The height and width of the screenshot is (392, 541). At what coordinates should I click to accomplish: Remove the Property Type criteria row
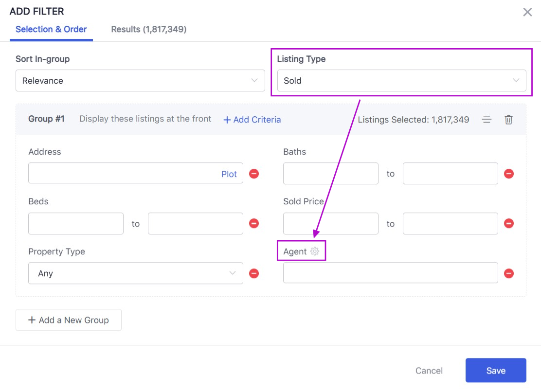254,273
